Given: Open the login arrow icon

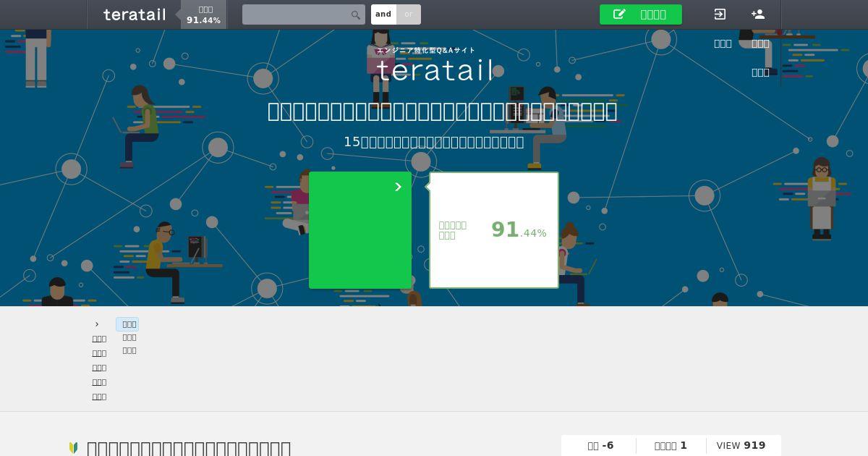Looking at the screenshot, I should (720, 14).
